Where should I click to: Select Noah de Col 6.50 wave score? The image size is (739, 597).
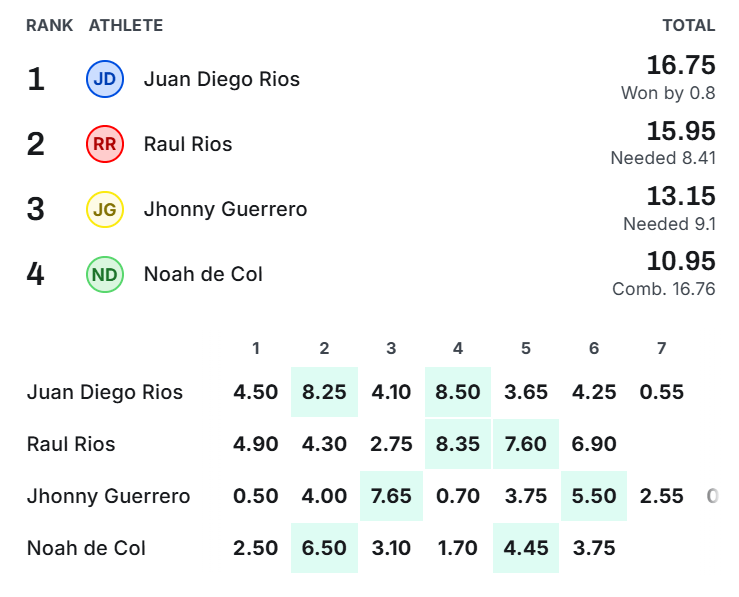pyautogui.click(x=324, y=548)
